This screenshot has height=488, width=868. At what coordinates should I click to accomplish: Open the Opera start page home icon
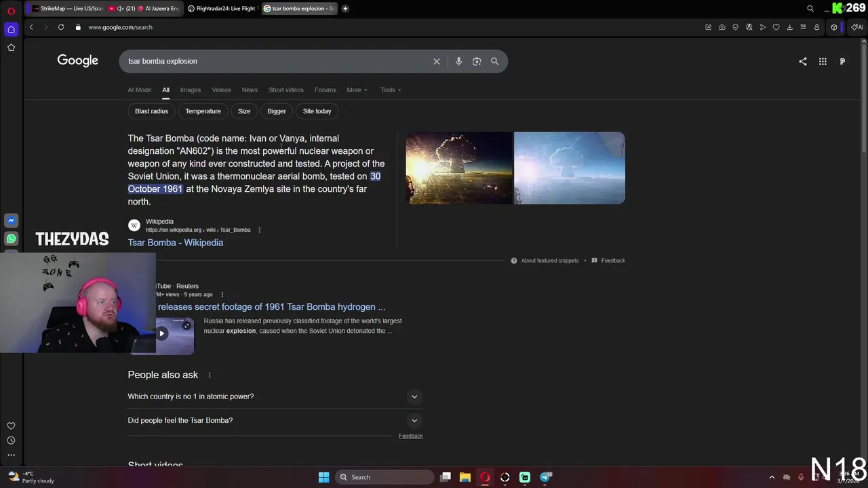pos(11,29)
